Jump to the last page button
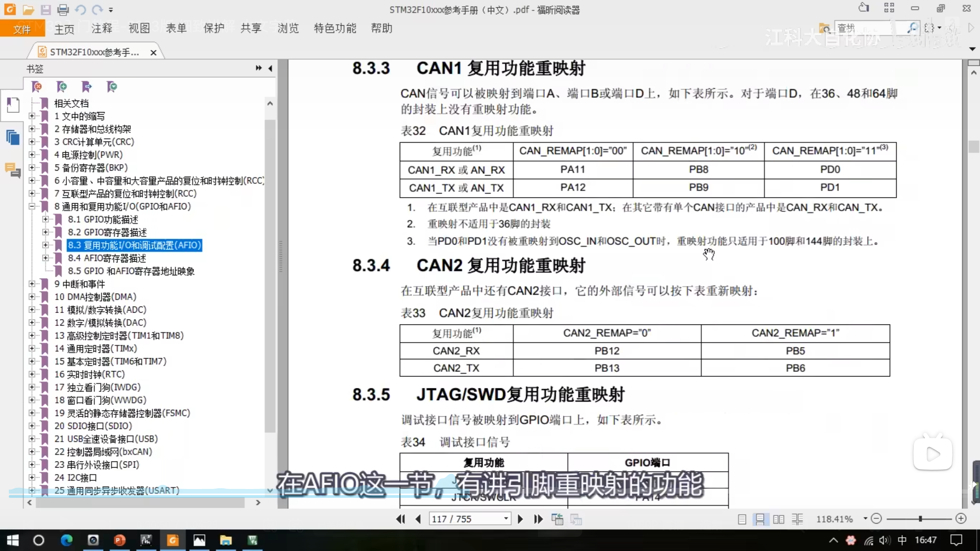 [538, 519]
